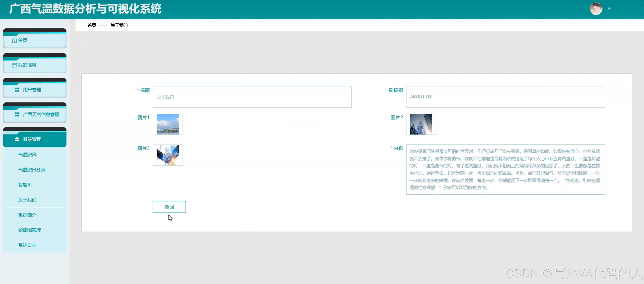Open the avatar dropdown arrow
The image size is (644, 284).
(609, 9)
